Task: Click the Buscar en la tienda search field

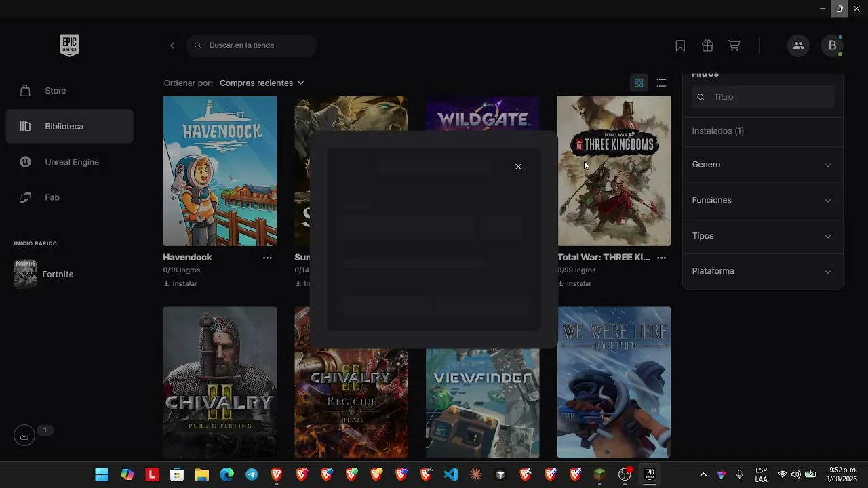Action: [x=252, y=45]
